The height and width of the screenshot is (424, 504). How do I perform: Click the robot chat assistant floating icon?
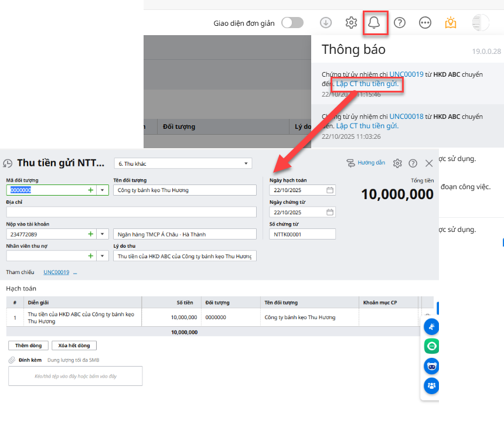(x=431, y=366)
